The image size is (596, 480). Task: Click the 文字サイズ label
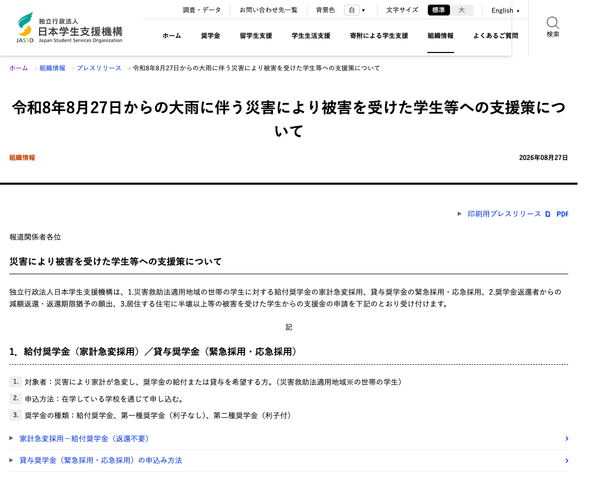(x=402, y=10)
